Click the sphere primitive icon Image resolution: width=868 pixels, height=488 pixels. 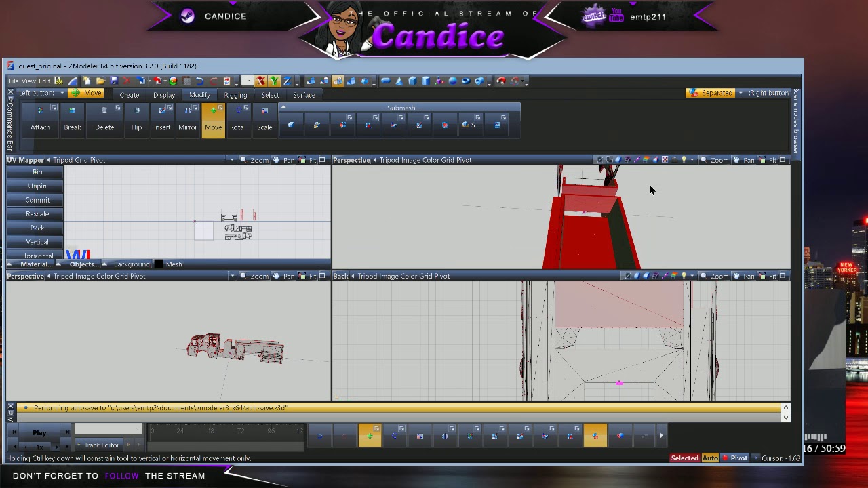453,81
